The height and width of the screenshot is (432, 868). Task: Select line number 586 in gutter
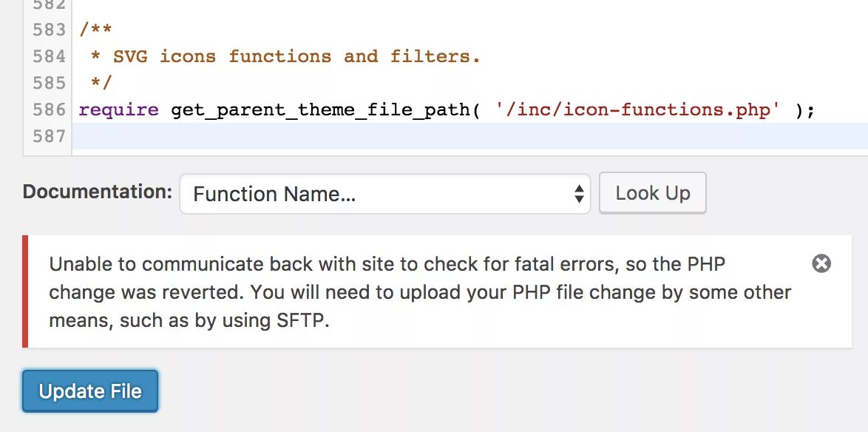coord(49,109)
